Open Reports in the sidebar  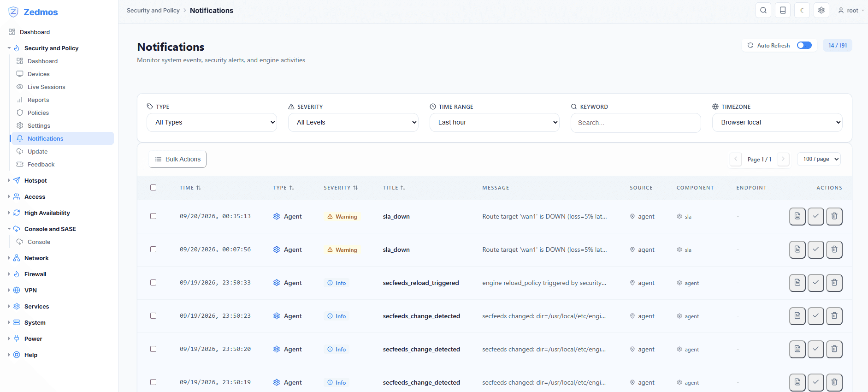(x=38, y=100)
